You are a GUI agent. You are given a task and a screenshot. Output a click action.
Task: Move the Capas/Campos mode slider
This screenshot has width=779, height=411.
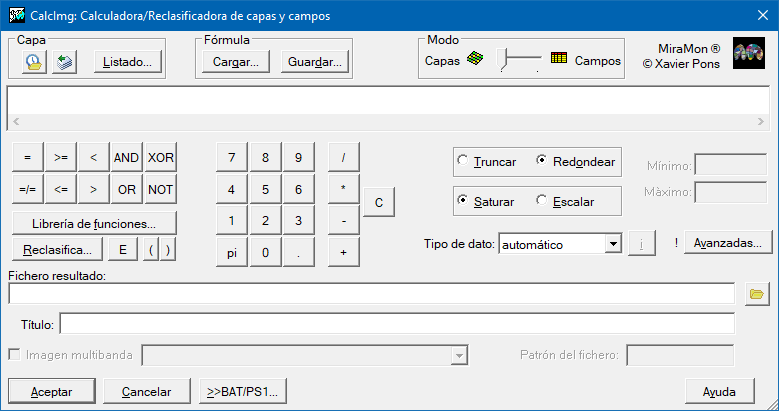click(x=508, y=60)
